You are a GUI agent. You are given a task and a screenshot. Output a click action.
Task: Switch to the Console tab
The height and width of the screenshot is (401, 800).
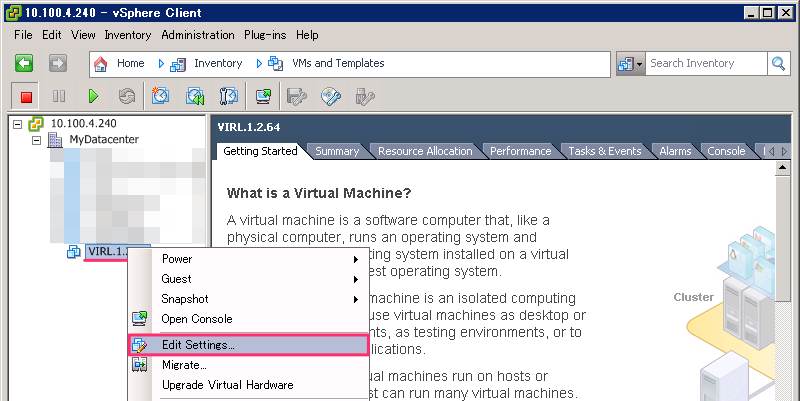click(726, 152)
